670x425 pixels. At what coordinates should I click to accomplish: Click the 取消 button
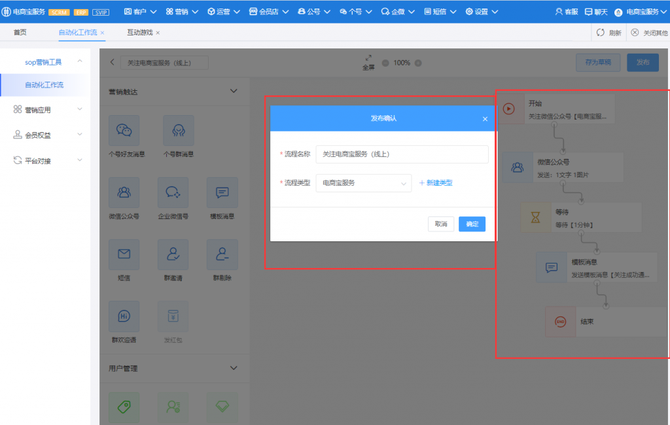coord(441,224)
